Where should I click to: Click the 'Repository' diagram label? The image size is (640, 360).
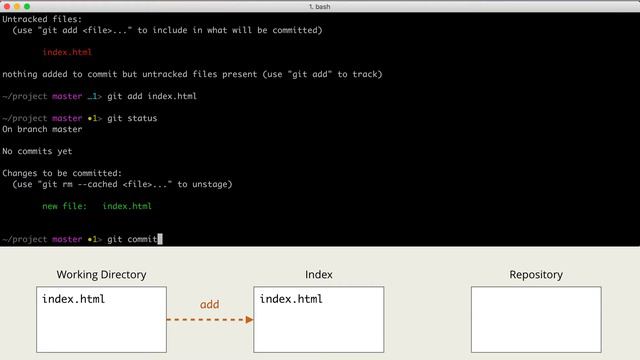(536, 275)
